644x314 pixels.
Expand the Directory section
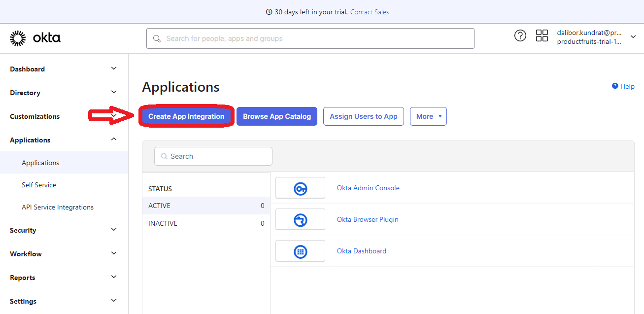(x=114, y=92)
